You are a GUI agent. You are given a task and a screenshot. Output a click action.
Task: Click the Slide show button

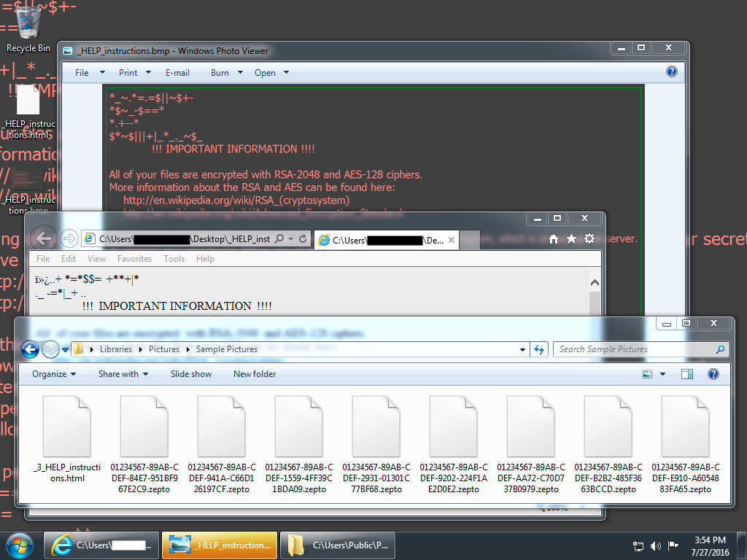191,374
